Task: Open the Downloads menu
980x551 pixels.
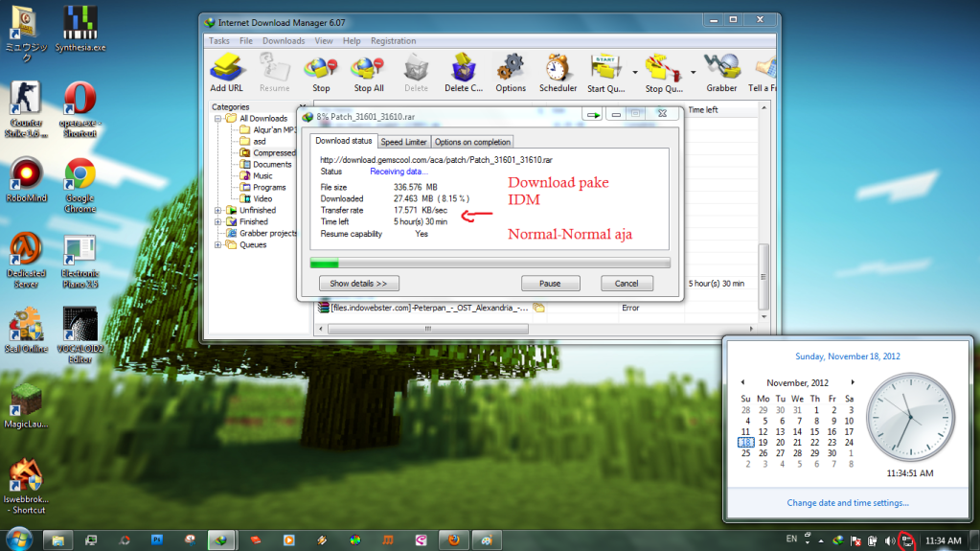Action: [284, 40]
